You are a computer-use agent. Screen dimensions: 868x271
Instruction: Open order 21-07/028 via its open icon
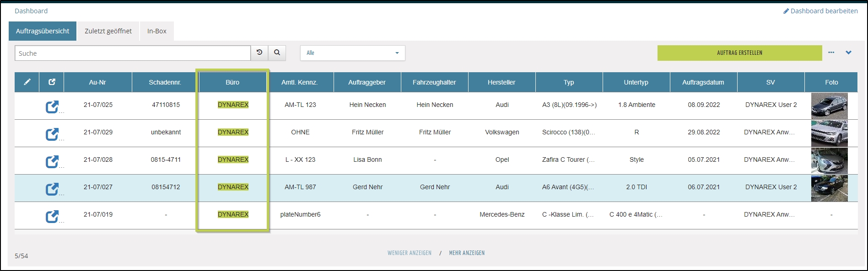click(52, 161)
